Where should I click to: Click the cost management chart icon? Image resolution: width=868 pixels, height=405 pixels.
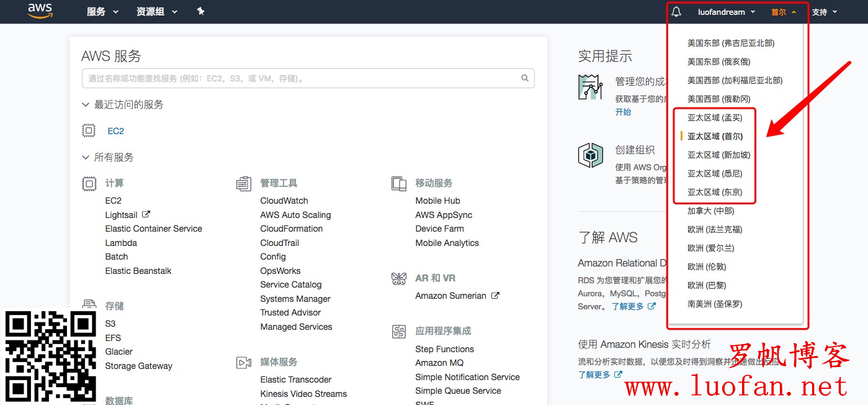(x=591, y=86)
